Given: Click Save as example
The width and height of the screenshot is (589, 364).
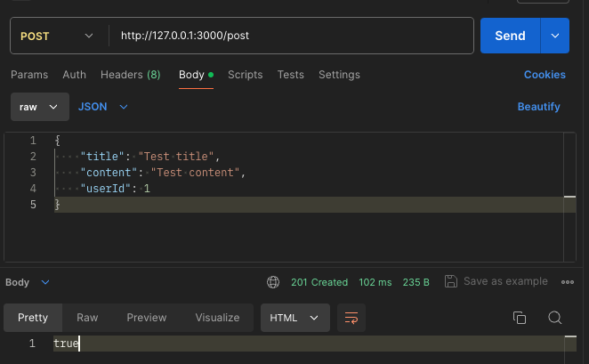Looking at the screenshot, I should click(x=496, y=281).
